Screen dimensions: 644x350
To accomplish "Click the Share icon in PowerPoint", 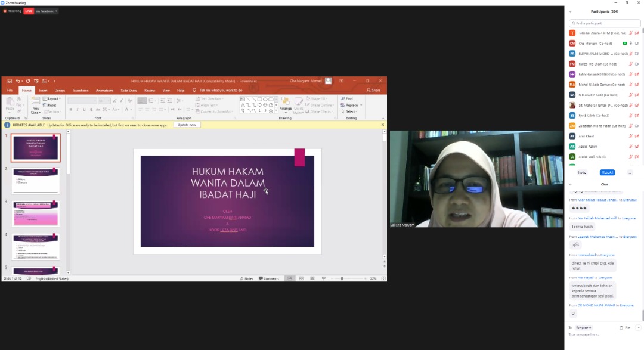I will [374, 91].
